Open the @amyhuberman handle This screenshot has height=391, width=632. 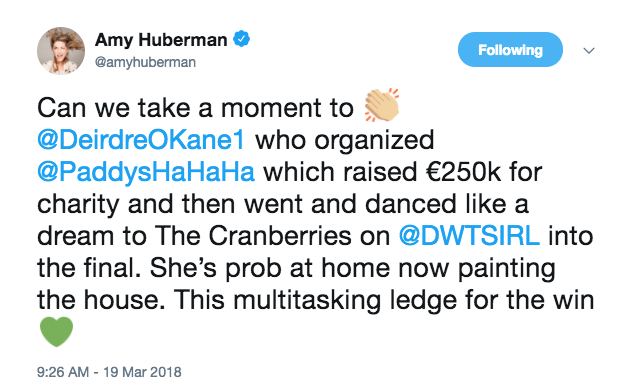(x=145, y=62)
